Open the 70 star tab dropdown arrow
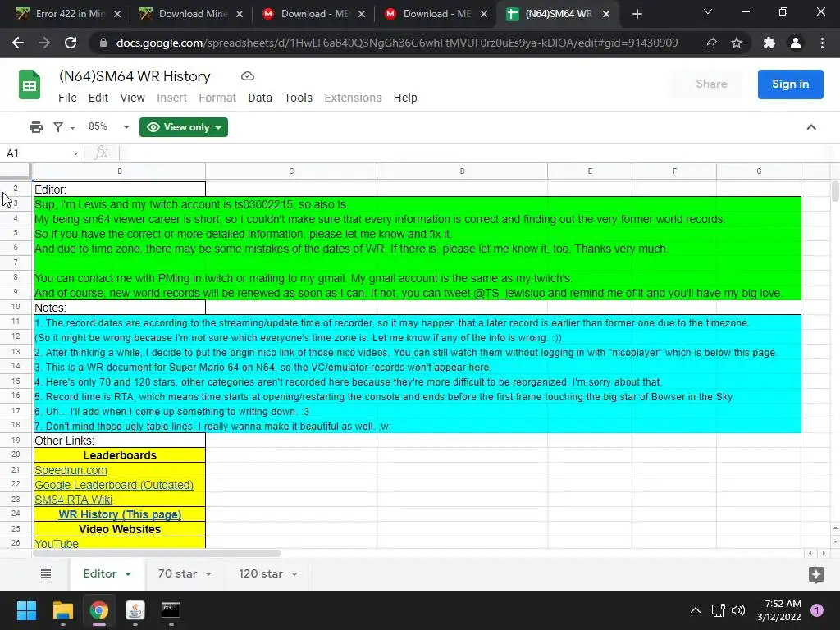Screen dimensions: 840x630 click(x=208, y=573)
